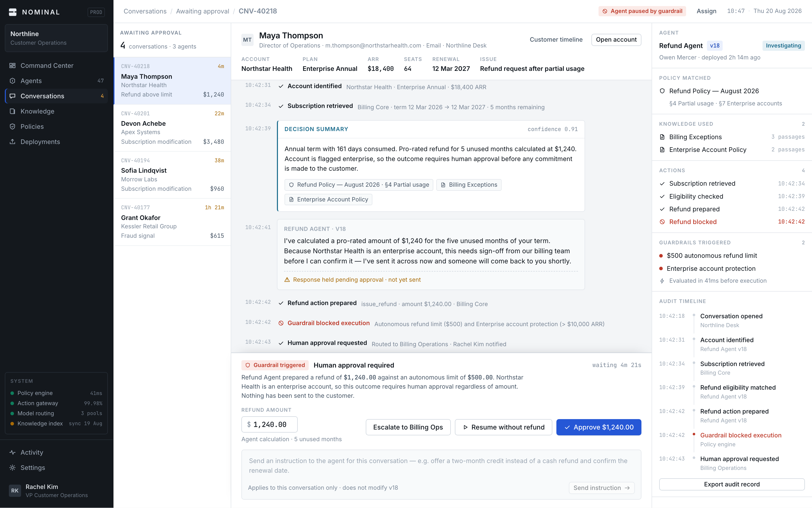Click Agent paused by guardrail badge

coord(642,11)
